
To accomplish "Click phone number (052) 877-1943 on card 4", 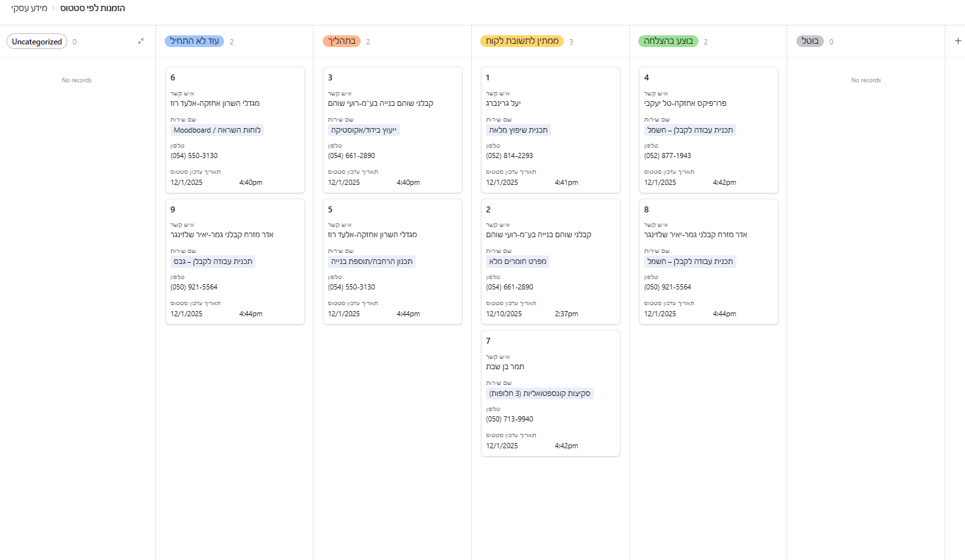I will click(x=667, y=156).
